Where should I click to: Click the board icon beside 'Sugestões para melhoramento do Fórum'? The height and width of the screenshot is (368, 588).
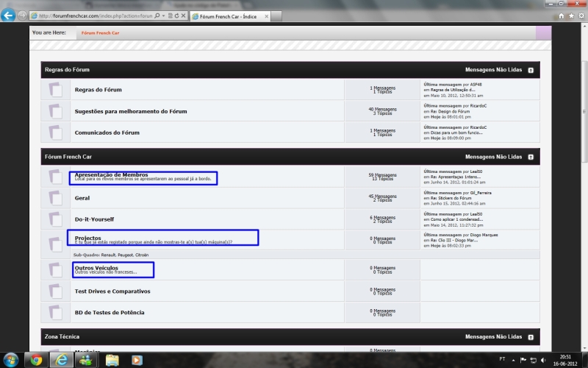(56, 111)
